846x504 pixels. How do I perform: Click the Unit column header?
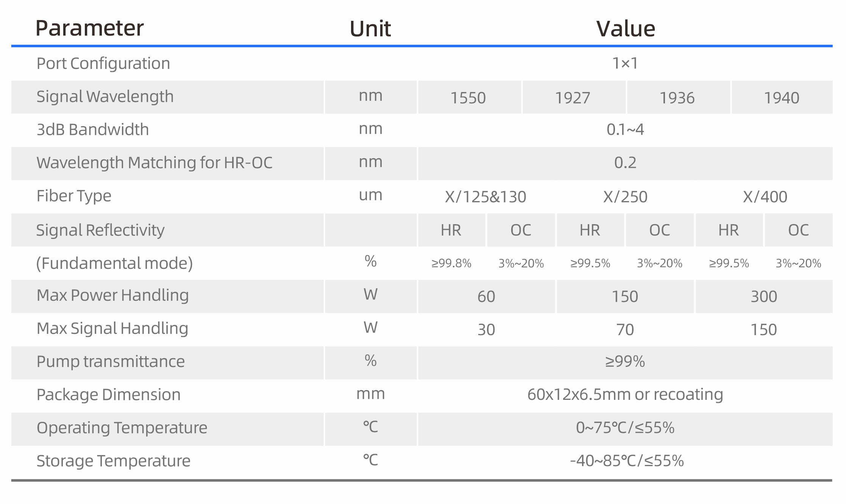[x=370, y=29]
